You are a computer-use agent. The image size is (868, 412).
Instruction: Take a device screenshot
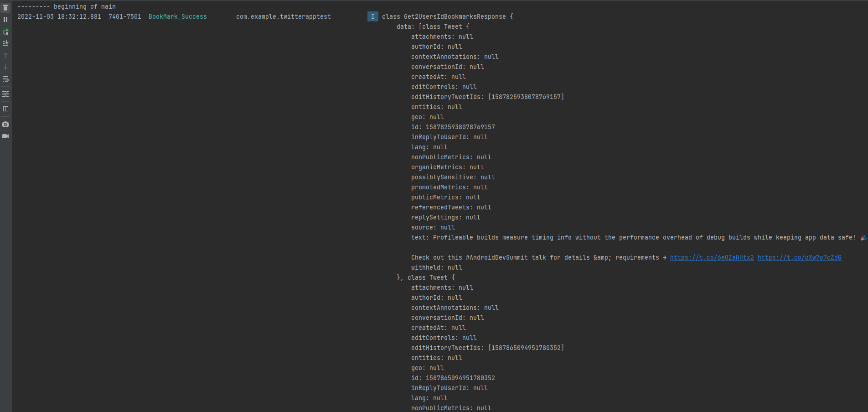[5, 124]
